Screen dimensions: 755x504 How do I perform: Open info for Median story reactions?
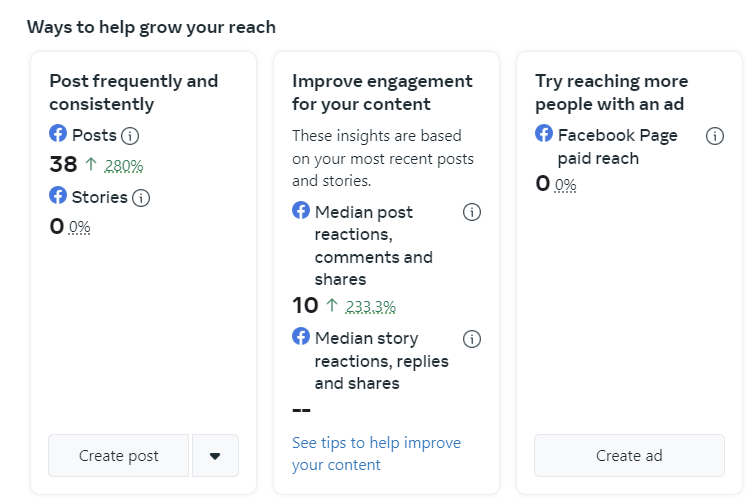tap(472, 338)
